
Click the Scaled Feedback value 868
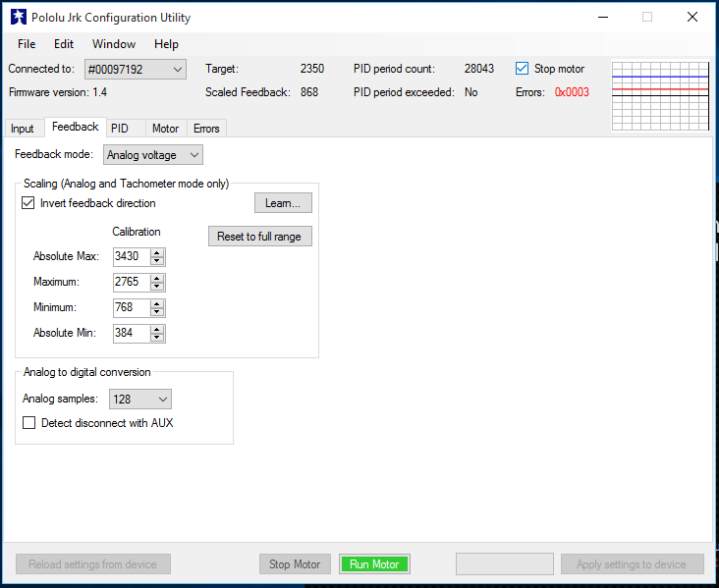[x=309, y=92]
